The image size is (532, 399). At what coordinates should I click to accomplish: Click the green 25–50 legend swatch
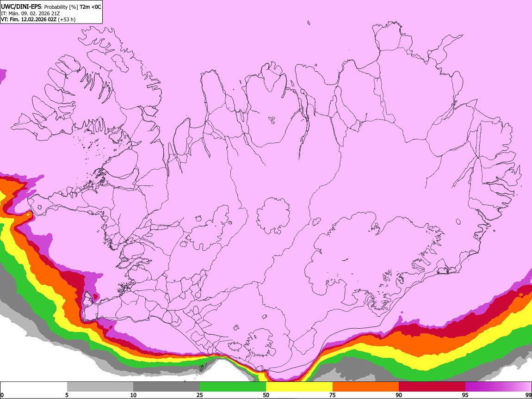point(233,387)
